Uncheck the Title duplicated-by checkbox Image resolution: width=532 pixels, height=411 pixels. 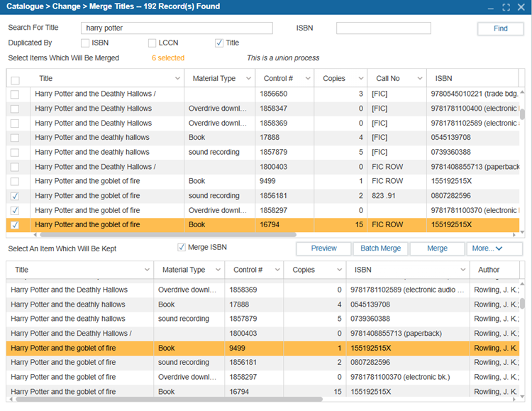[x=218, y=43]
